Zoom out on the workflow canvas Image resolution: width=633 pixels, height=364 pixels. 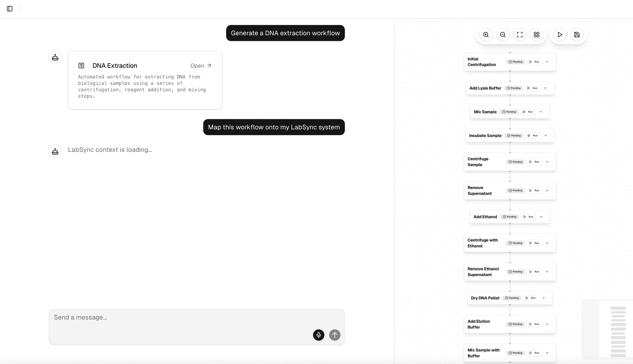coord(502,34)
